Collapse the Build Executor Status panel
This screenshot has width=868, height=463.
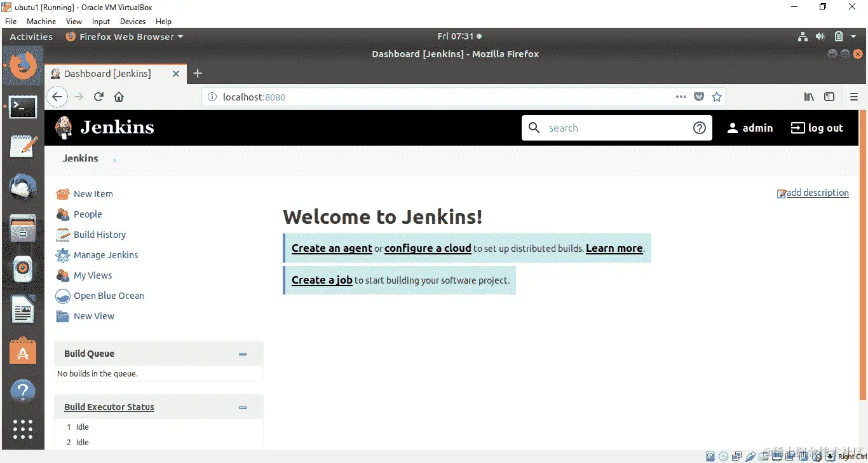(x=242, y=407)
